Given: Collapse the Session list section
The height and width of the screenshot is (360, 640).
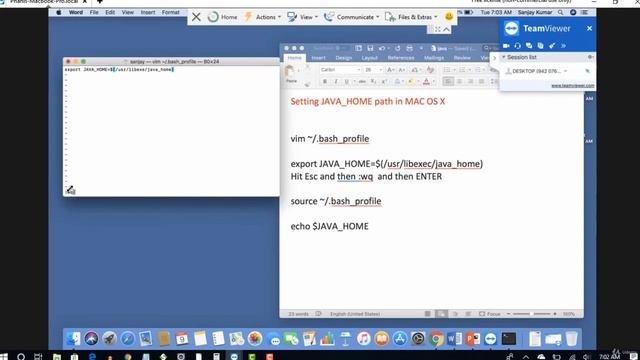Looking at the screenshot, I should coord(504,57).
